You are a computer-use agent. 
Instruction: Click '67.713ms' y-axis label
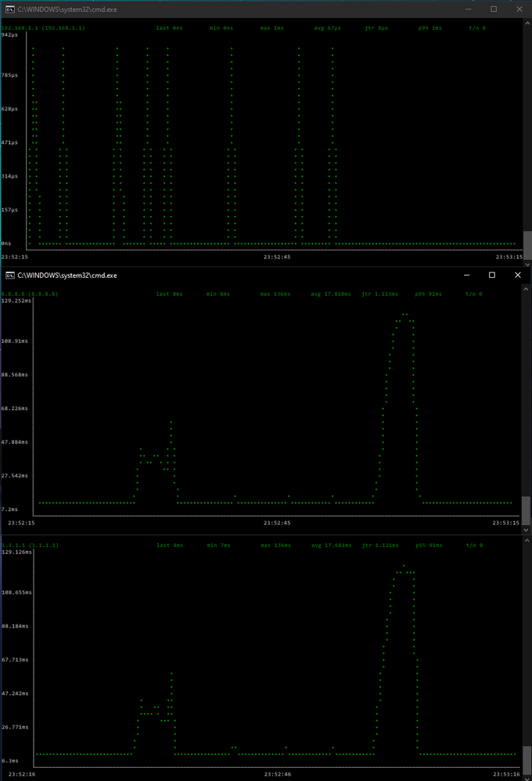[x=15, y=660]
